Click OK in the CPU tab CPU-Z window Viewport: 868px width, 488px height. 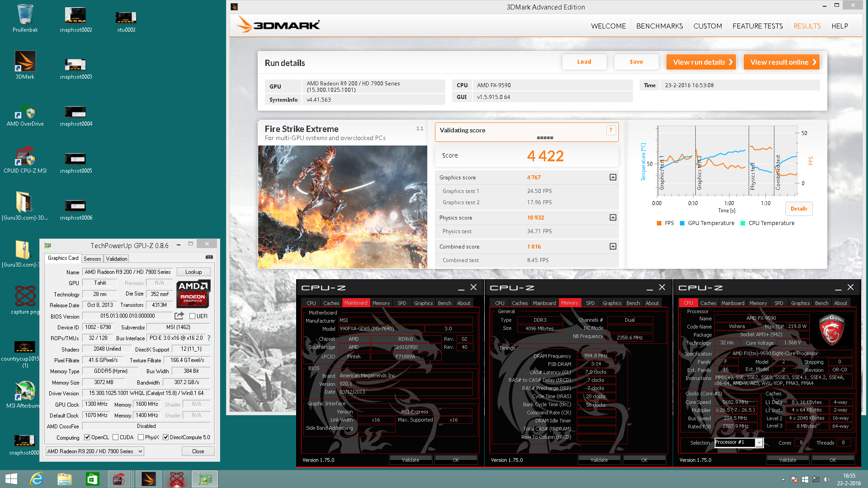coord(833,460)
